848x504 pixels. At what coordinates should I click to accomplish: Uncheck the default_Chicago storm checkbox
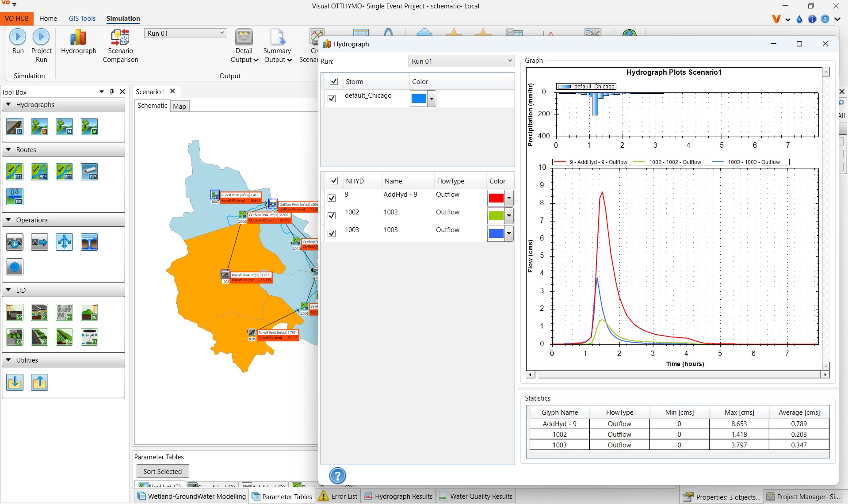coord(332,98)
